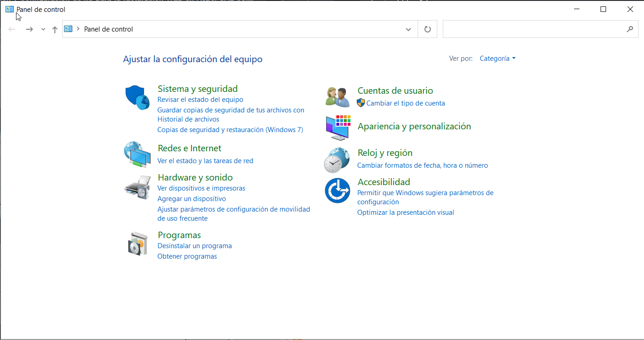Click the Hardware y sonido printer icon
Image resolution: width=644 pixels, height=340 pixels.
click(x=137, y=186)
